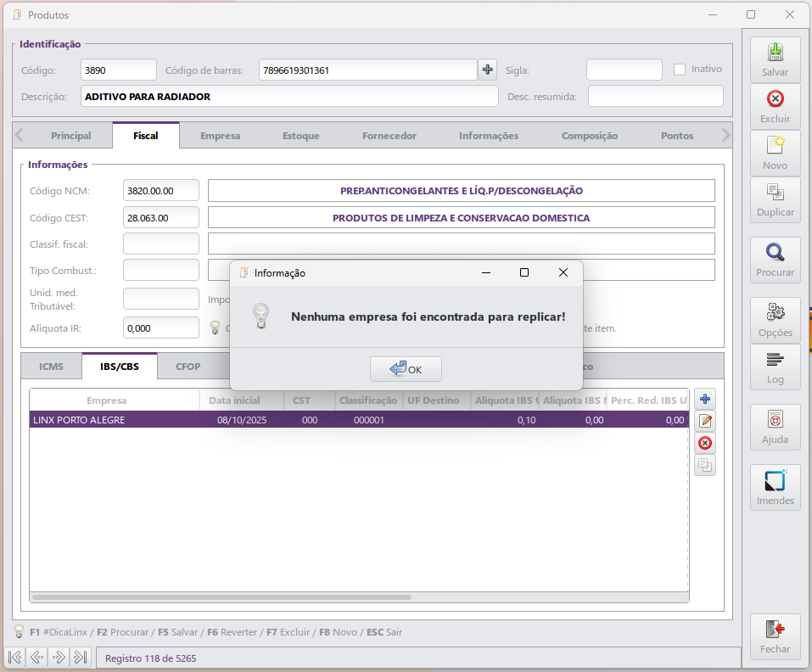
Task: Click the Código NCM field
Action: (161, 191)
